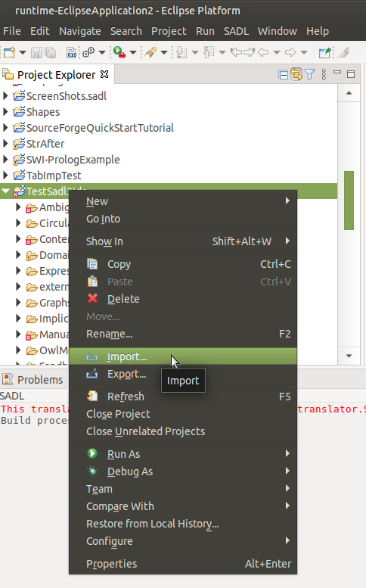
Task: Collapse the selected TestSadl project
Action: click(x=5, y=191)
